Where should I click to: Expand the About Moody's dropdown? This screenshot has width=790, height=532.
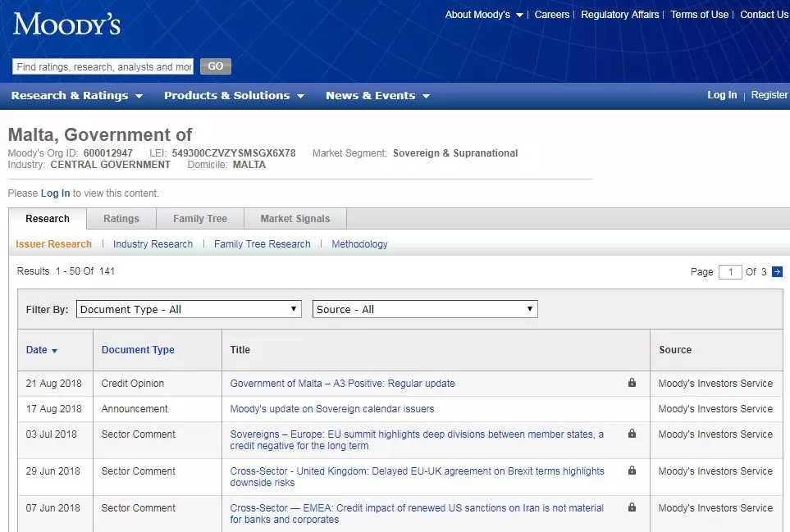tap(484, 15)
